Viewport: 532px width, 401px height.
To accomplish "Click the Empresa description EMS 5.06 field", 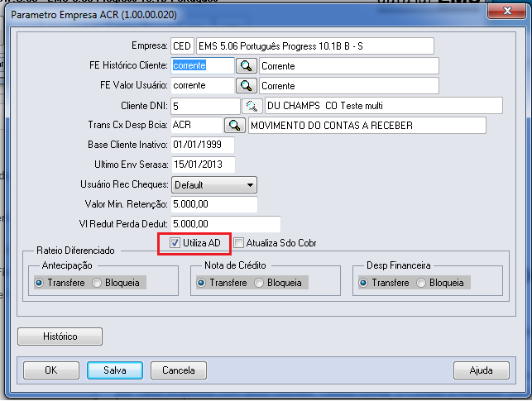I will click(315, 46).
